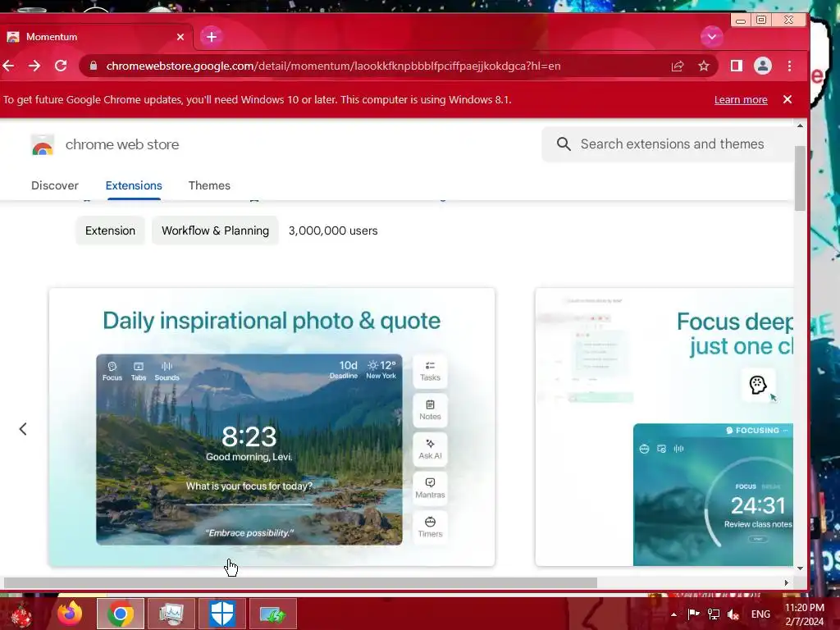Change the ENG input language
The width and height of the screenshot is (840, 630).
point(760,614)
